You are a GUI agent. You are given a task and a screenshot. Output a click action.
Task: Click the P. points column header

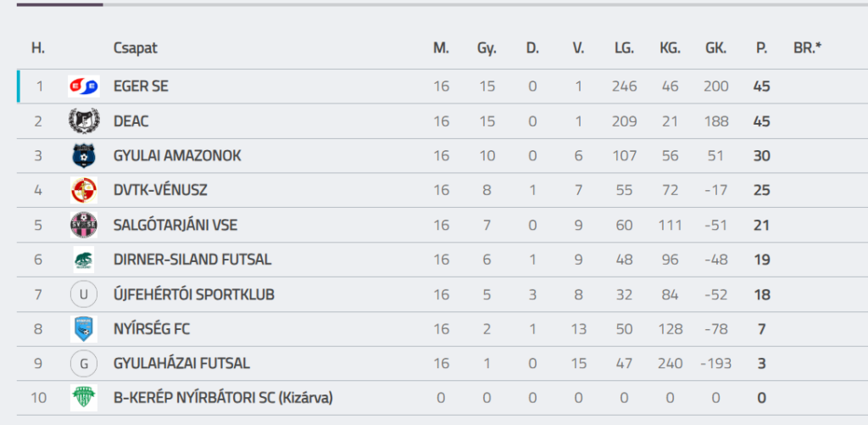point(761,48)
